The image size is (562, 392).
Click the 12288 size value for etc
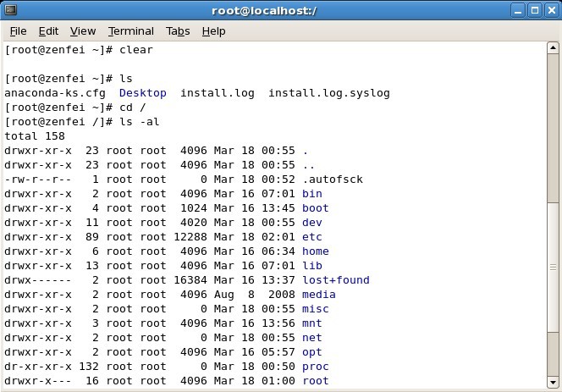(x=190, y=237)
